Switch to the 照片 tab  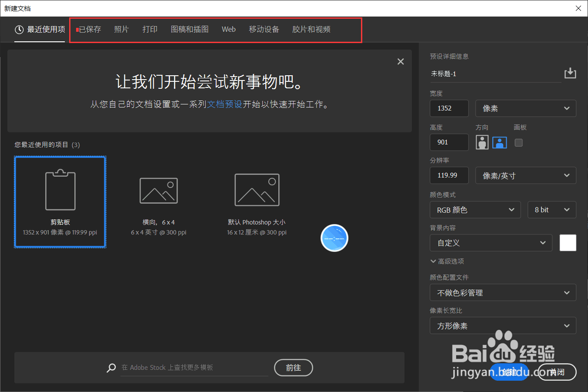point(122,29)
